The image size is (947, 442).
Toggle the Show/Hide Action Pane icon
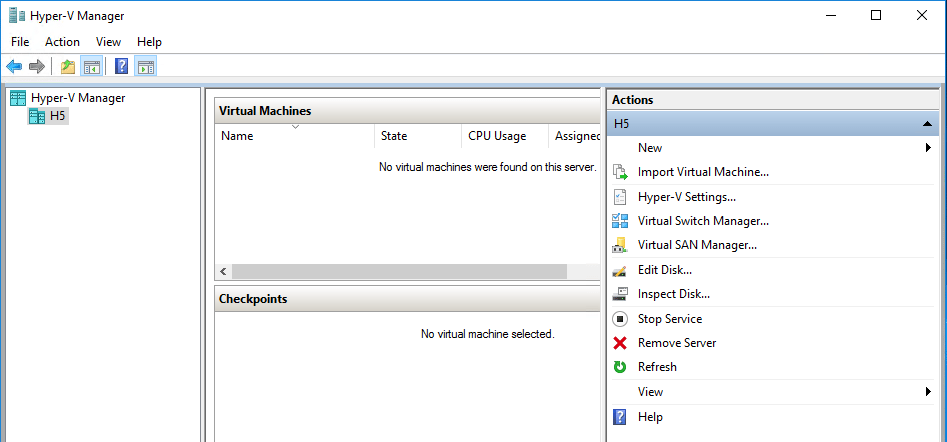coord(145,67)
